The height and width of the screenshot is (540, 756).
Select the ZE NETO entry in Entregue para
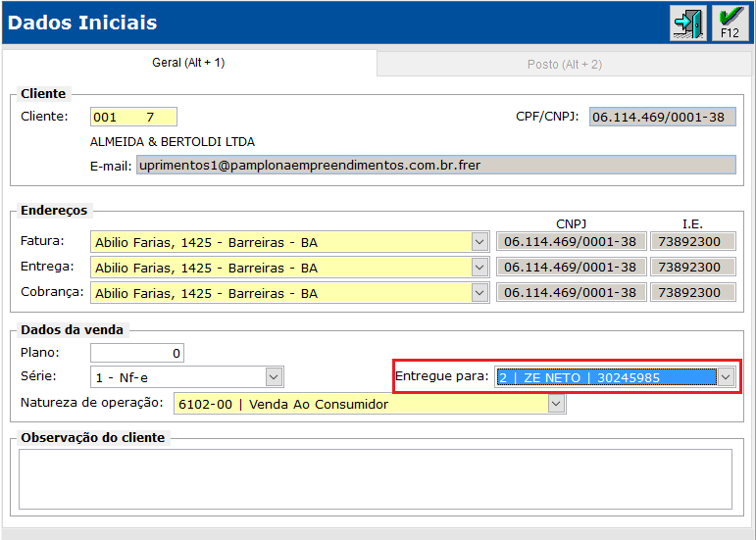coord(606,377)
